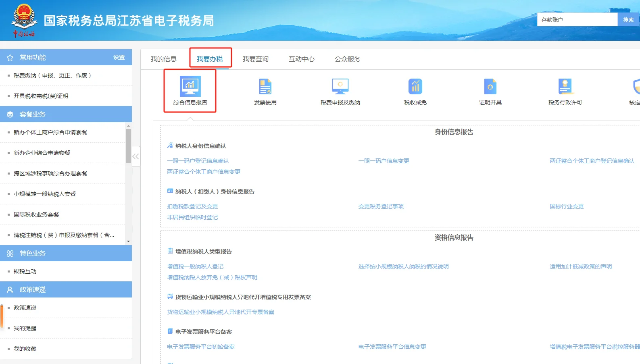
Task: Click 货物运输业小规模纳税人异地代开专票备案 link
Action: click(x=221, y=312)
